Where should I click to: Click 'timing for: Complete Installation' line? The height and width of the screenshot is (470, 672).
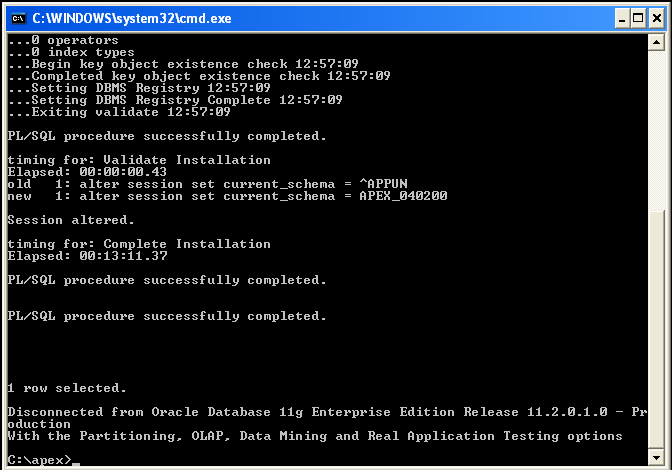tap(139, 244)
